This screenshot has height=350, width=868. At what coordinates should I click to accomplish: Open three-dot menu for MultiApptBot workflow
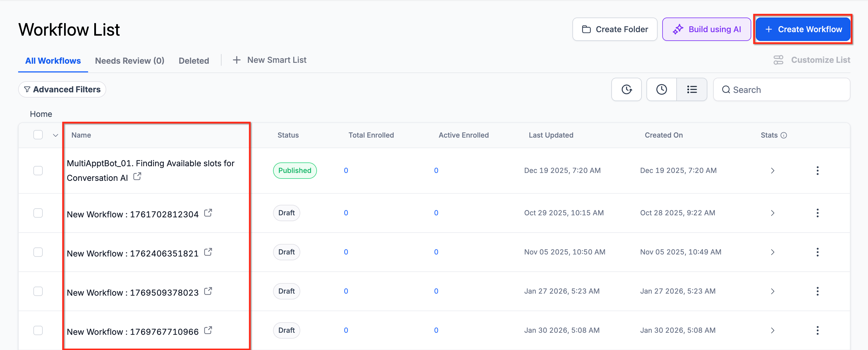[x=817, y=171]
